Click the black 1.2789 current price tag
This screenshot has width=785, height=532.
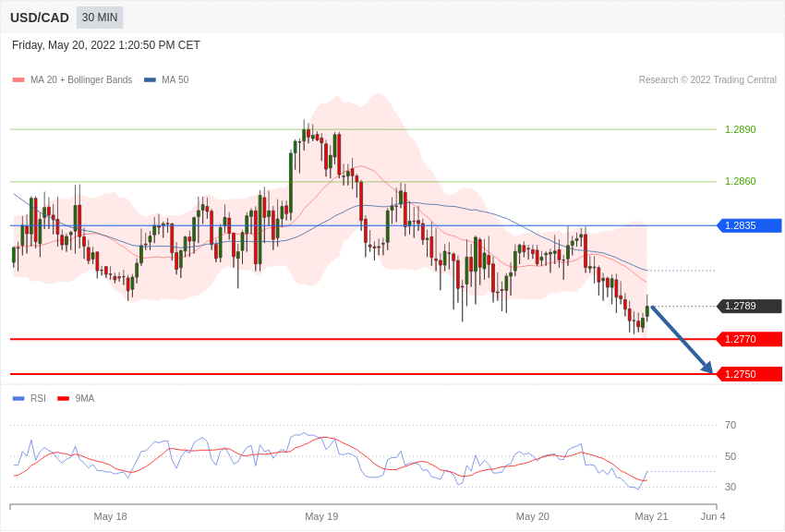[x=750, y=306]
